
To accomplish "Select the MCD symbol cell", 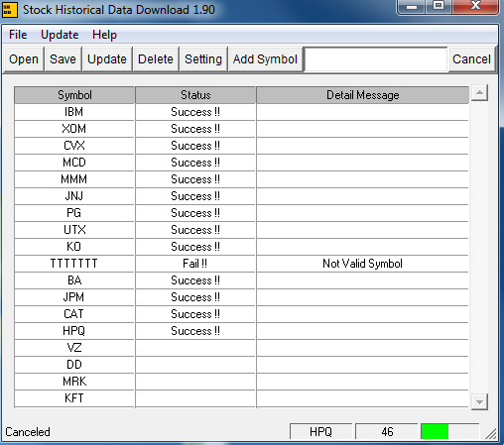I will [74, 163].
